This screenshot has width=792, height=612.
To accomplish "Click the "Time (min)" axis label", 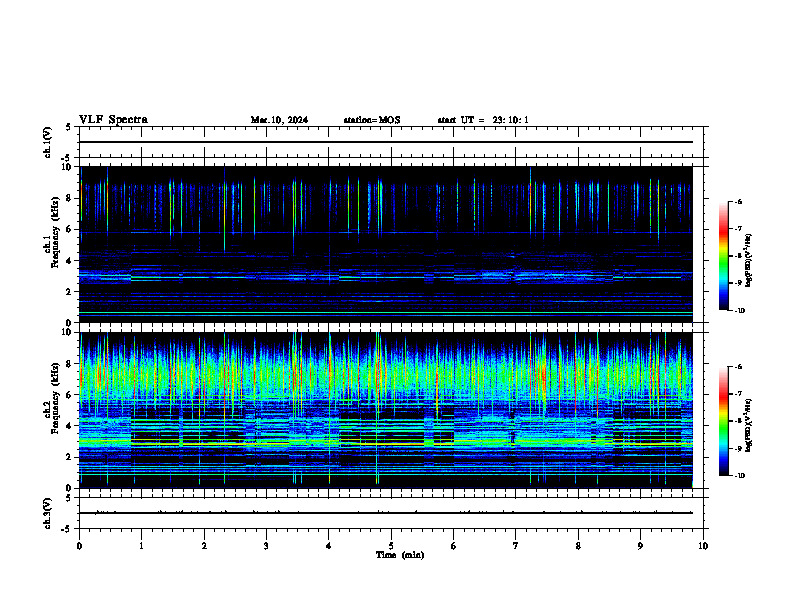I will coord(400,555).
